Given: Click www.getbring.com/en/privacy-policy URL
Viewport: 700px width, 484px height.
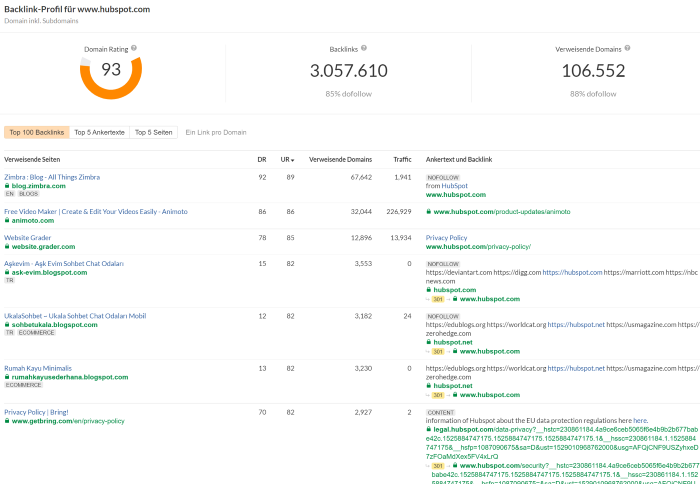Looking at the screenshot, I should pyautogui.click(x=68, y=421).
